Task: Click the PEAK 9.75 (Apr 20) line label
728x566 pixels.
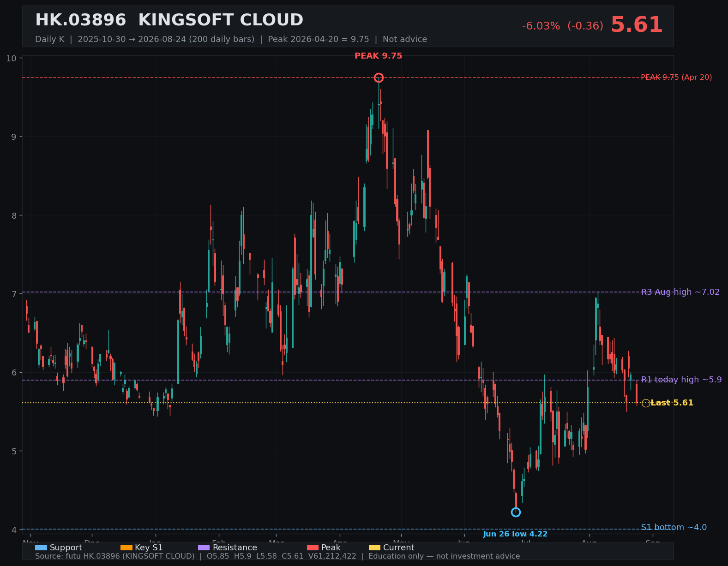Action: [x=676, y=77]
